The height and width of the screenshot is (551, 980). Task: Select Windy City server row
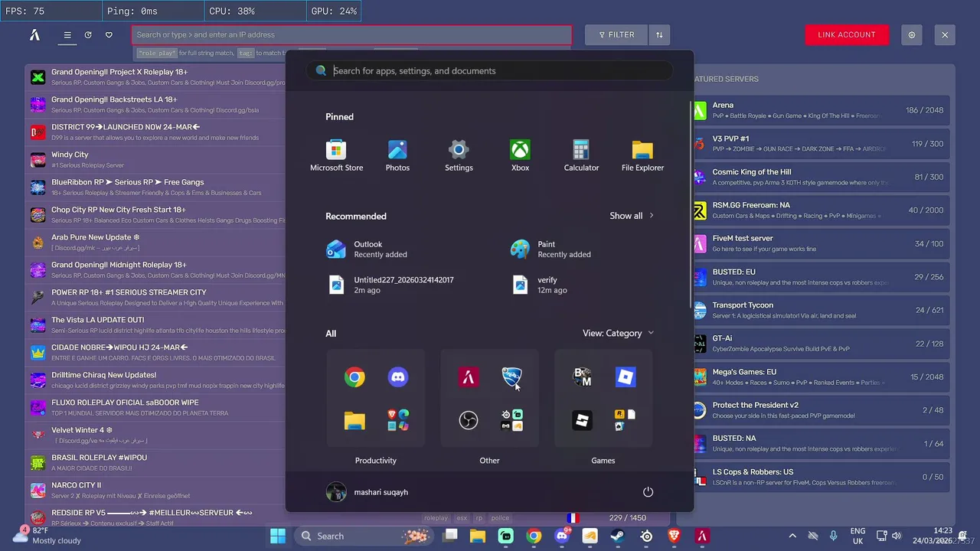pos(156,159)
